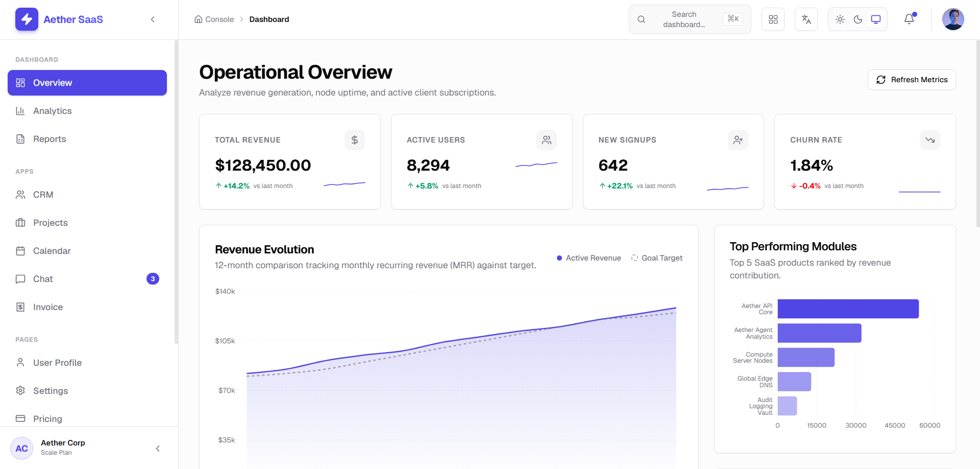Screen dimensions: 980x469
Task: Click the $105k axis label
Action: [x=225, y=341]
